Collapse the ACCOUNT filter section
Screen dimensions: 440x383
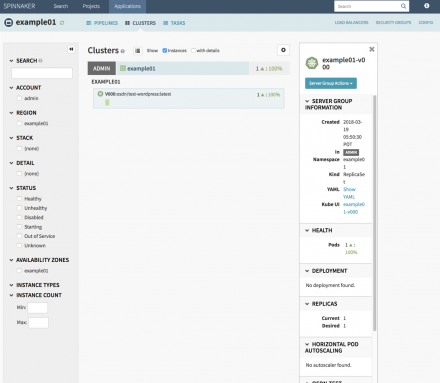25,88
